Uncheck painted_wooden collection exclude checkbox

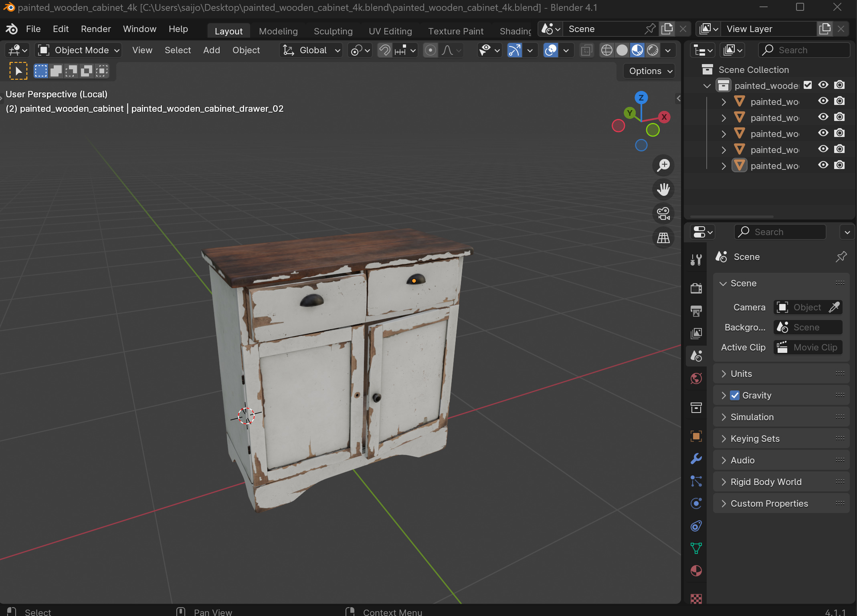[x=808, y=85]
